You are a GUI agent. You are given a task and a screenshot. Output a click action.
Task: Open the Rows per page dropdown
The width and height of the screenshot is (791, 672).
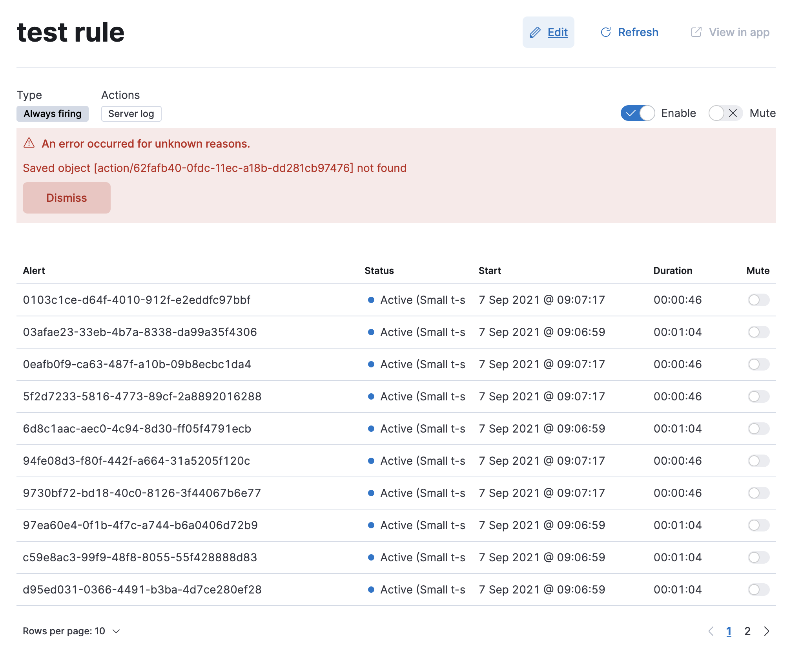(x=71, y=631)
